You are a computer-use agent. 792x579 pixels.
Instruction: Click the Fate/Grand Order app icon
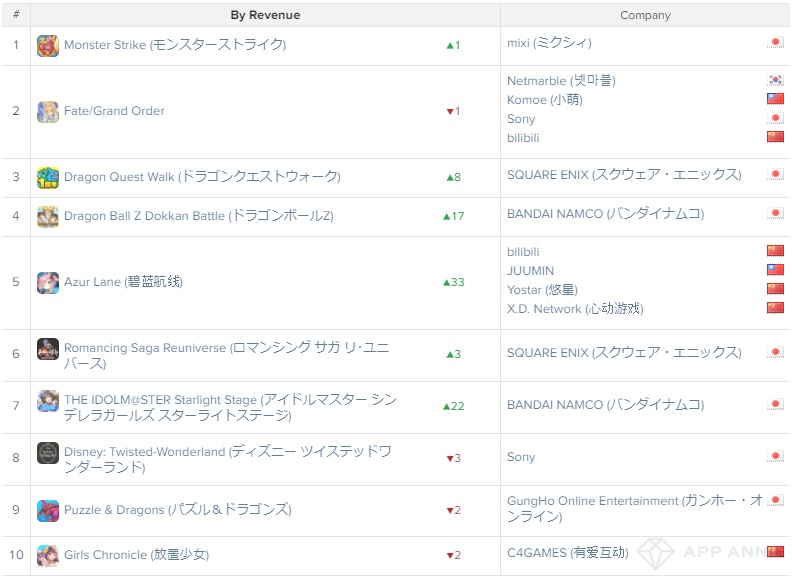coord(47,112)
